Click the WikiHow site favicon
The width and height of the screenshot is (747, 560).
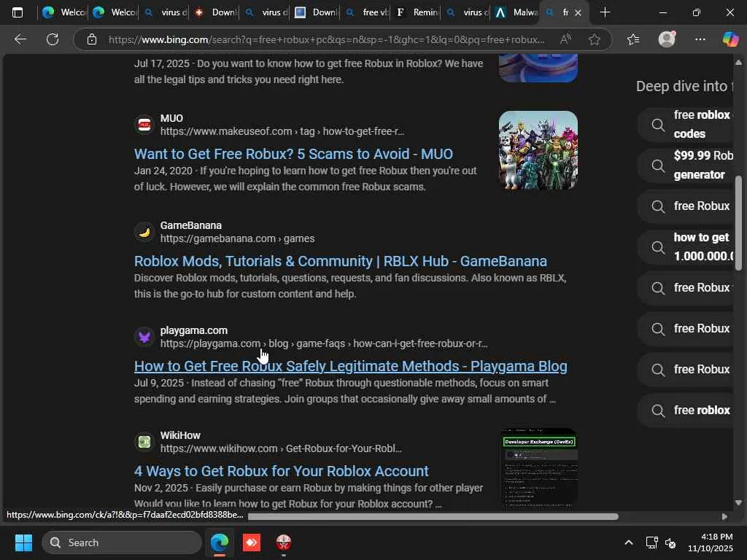[144, 442]
